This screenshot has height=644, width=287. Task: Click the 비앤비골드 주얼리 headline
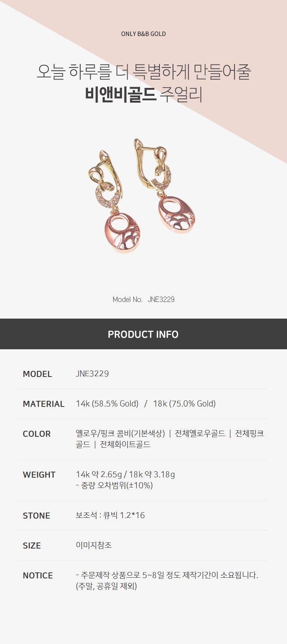pos(143,94)
